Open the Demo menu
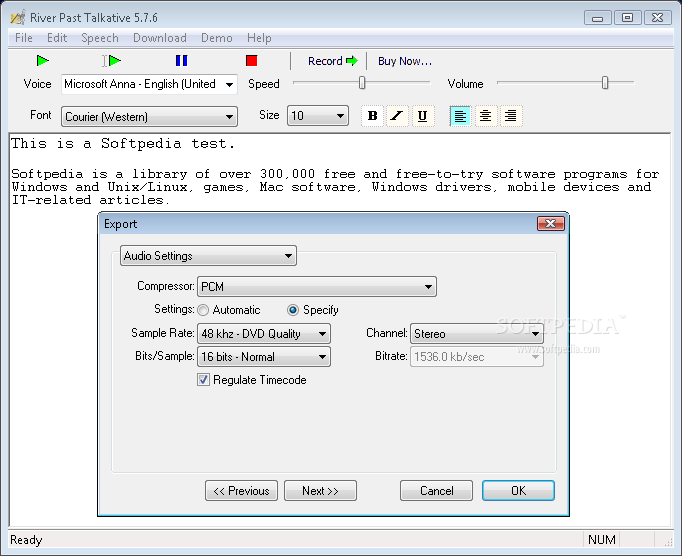Viewport: 682px width, 556px height. (x=217, y=38)
